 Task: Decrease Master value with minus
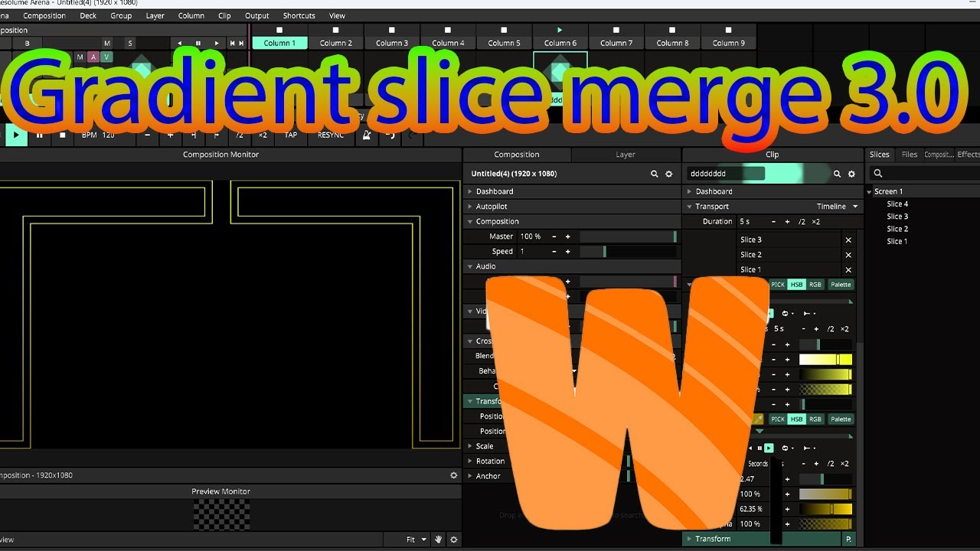click(x=554, y=236)
